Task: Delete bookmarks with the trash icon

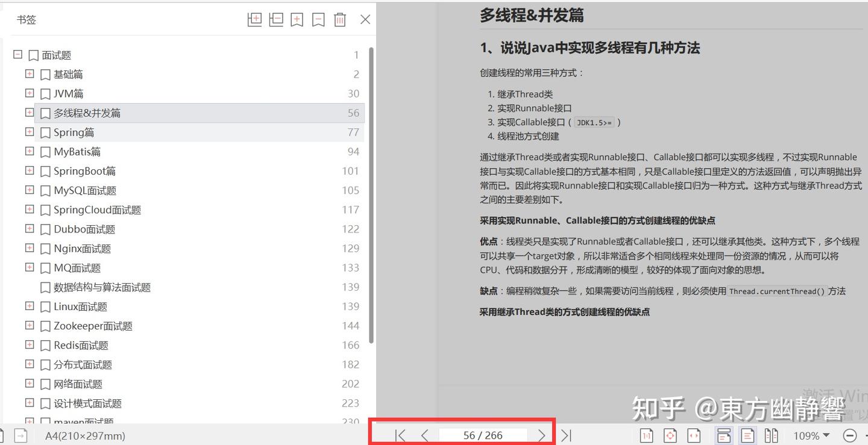Action: (340, 19)
